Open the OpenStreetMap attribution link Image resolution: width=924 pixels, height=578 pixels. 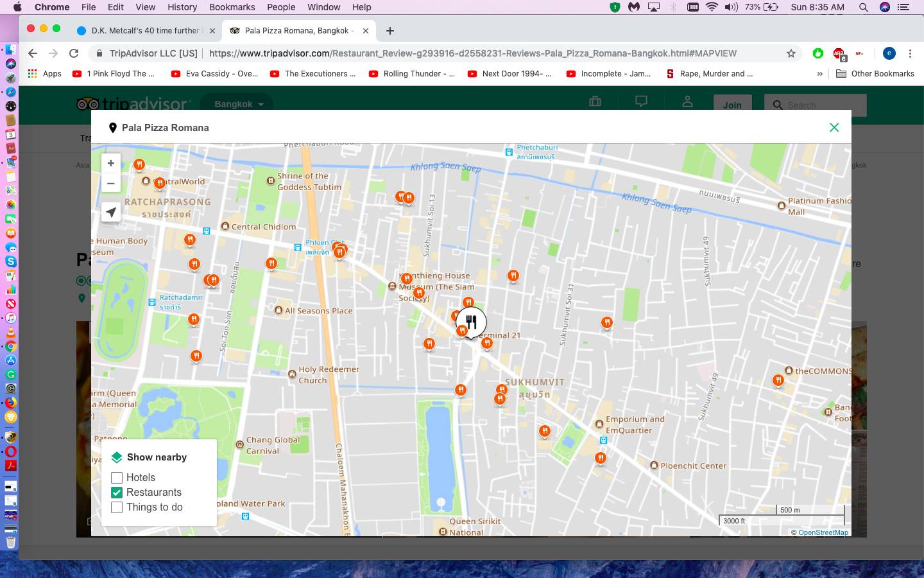click(823, 532)
